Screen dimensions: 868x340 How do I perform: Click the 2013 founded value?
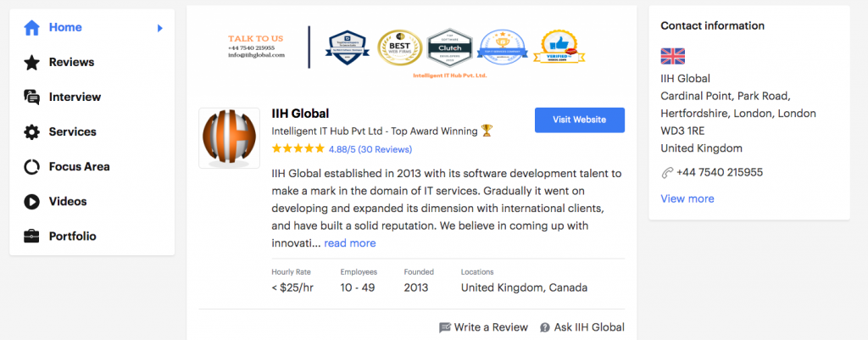(416, 288)
